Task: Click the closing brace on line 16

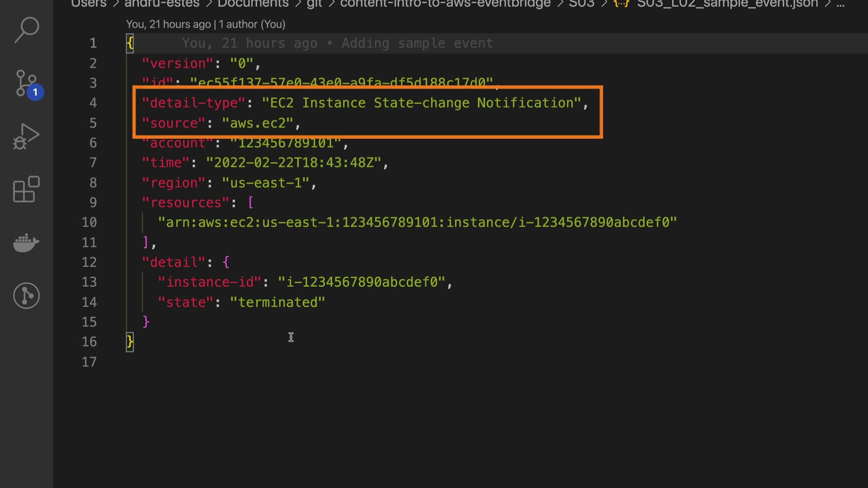Action: coord(130,342)
